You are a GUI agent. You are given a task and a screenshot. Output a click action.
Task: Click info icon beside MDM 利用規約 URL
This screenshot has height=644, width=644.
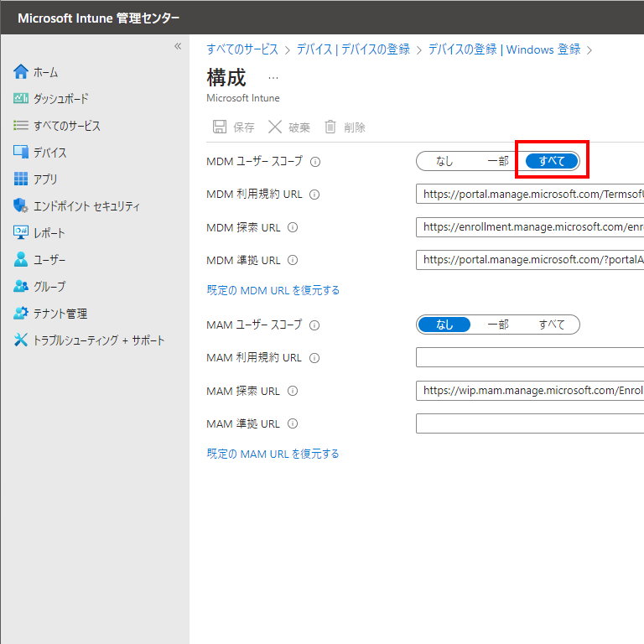pos(314,195)
